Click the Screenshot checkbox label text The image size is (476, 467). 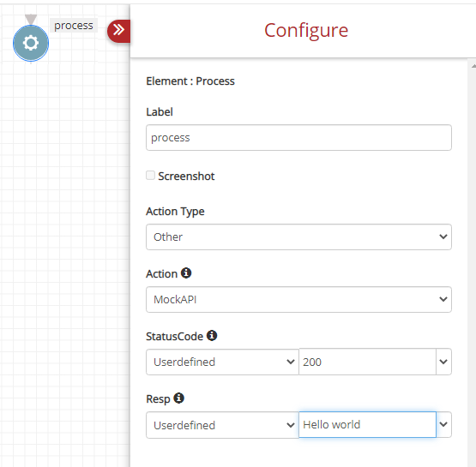coord(186,177)
